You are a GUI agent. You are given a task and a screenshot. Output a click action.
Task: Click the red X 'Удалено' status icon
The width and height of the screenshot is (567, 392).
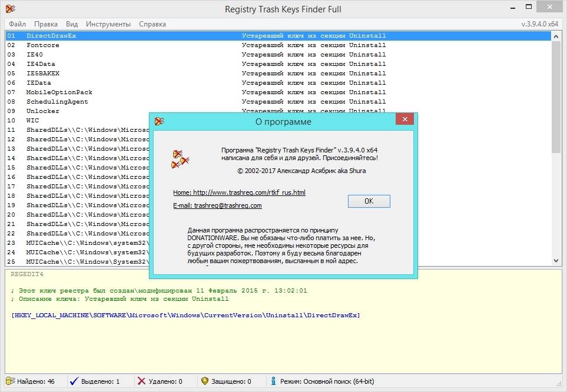[x=141, y=381]
